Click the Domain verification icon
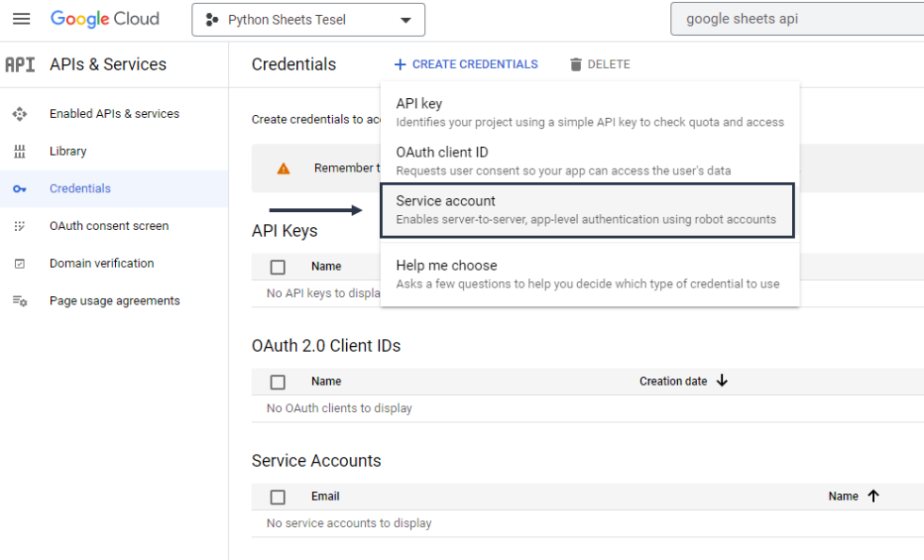Viewport: 924px width, 560px height. pyautogui.click(x=20, y=264)
